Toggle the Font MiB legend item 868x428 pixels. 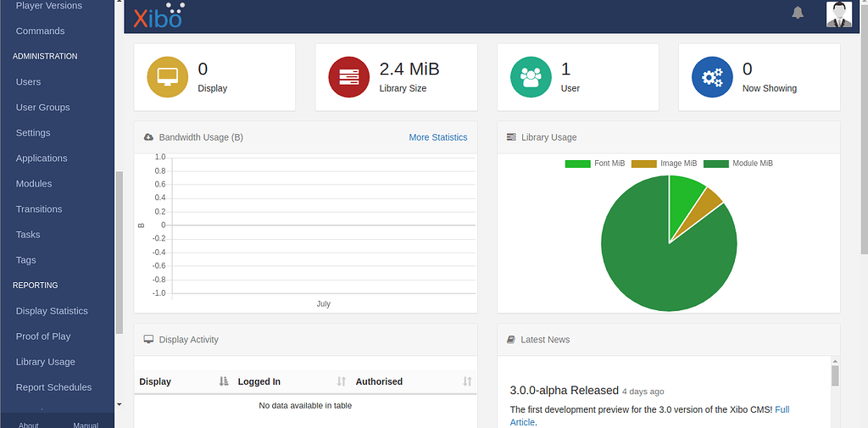[594, 164]
